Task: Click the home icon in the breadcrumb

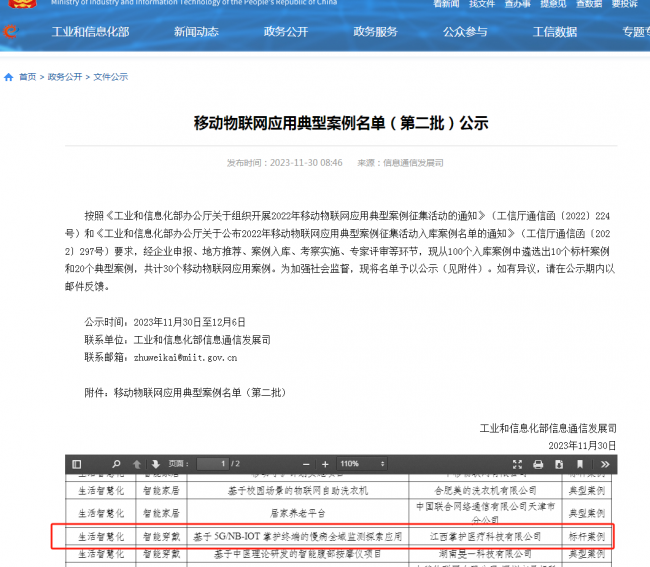Action: (x=9, y=77)
